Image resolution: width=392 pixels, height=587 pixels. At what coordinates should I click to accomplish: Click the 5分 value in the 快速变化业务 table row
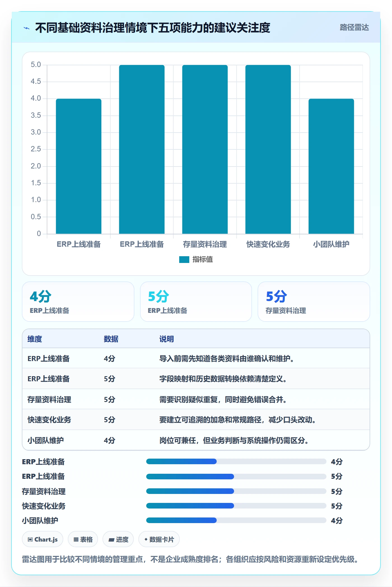pos(109,420)
